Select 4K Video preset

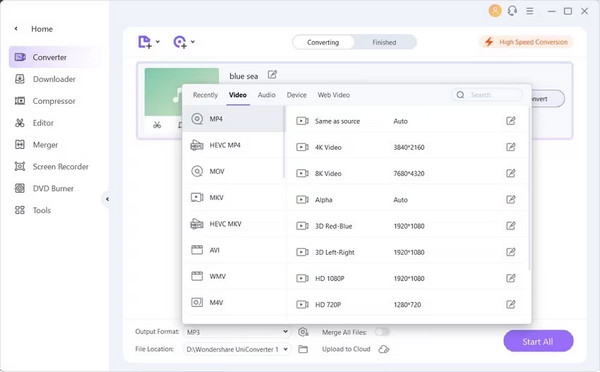[x=406, y=147]
